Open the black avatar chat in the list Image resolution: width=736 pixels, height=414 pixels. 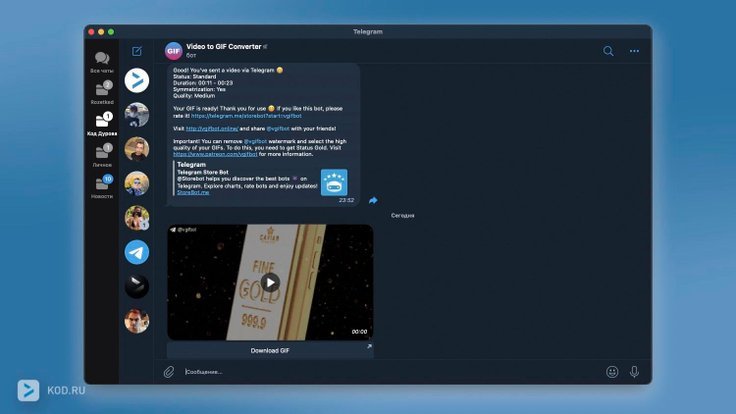137,287
